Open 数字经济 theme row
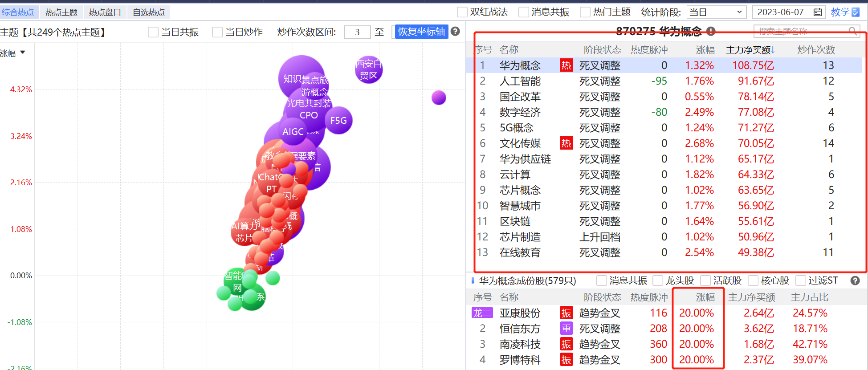 pyautogui.click(x=664, y=112)
